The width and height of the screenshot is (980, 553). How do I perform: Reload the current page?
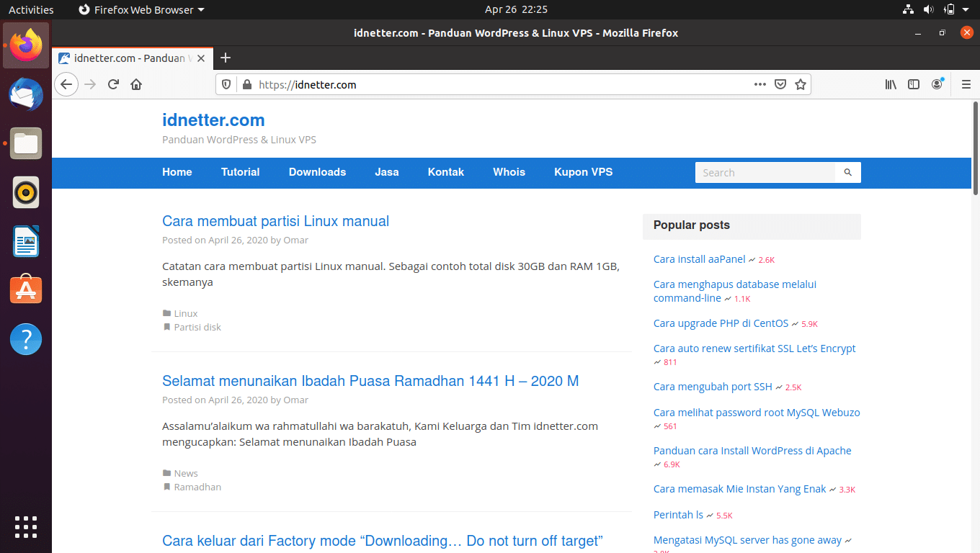click(113, 84)
